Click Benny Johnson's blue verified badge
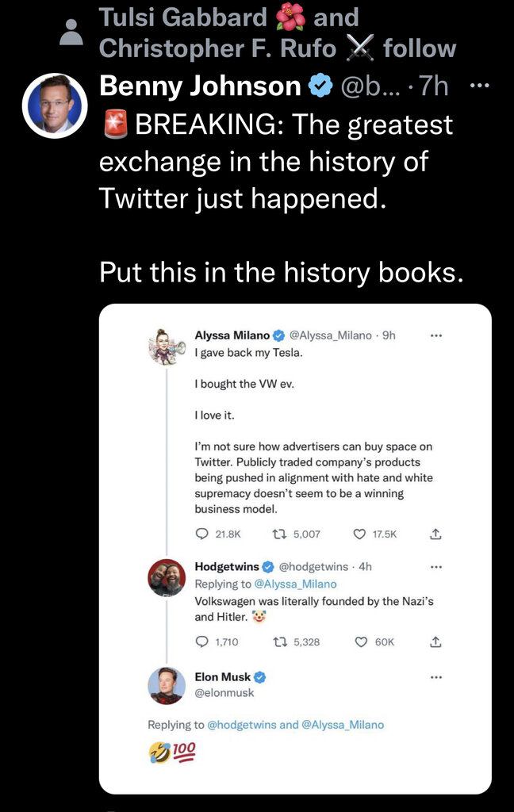 [x=320, y=86]
